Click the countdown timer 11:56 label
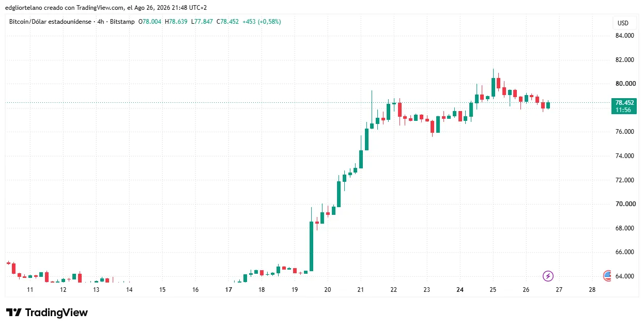The height and width of the screenshot is (328, 644). point(623,110)
